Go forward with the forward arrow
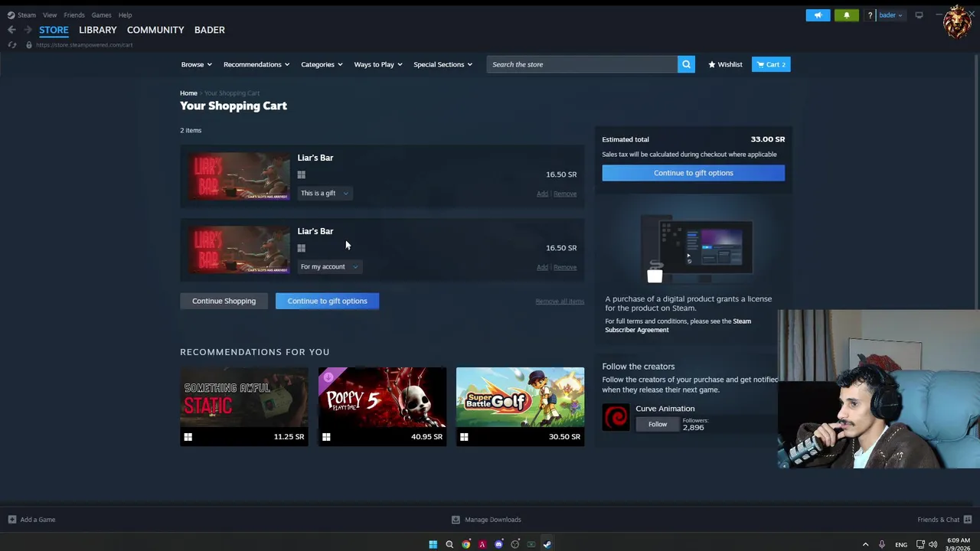This screenshot has width=980, height=551. 28,30
